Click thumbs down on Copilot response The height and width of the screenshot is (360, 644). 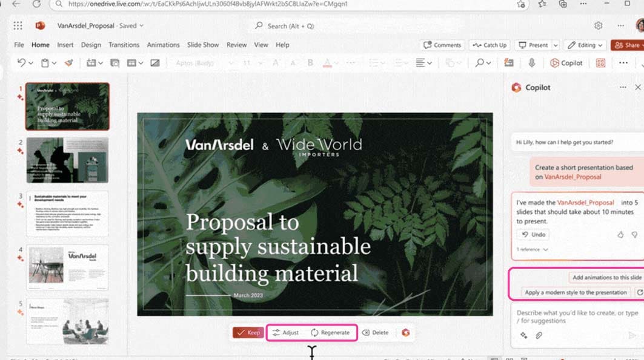pyautogui.click(x=634, y=235)
